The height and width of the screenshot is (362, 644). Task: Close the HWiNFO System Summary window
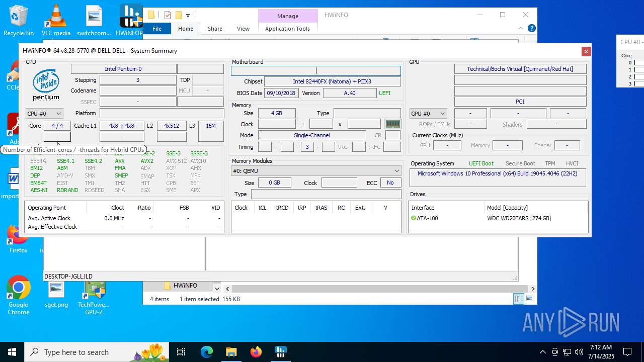[x=586, y=51]
